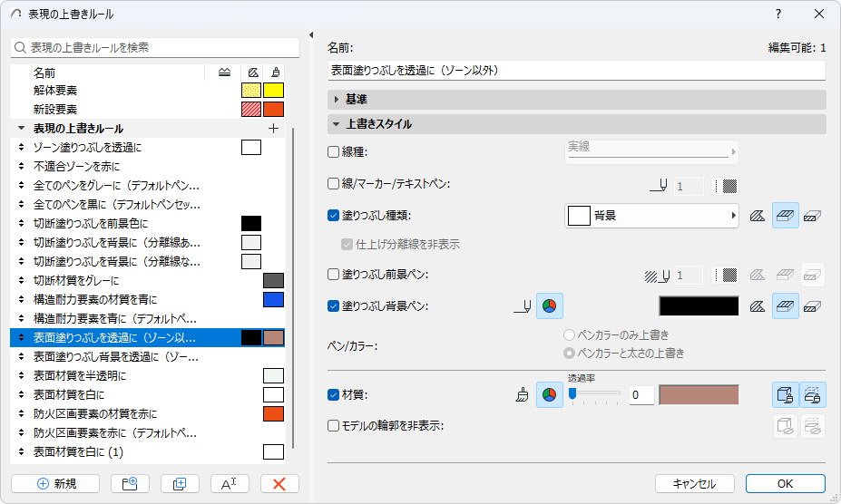This screenshot has height=504, width=841.
Task: Select 切断塗りつぶしを前景色に rule
Action: (x=148, y=224)
